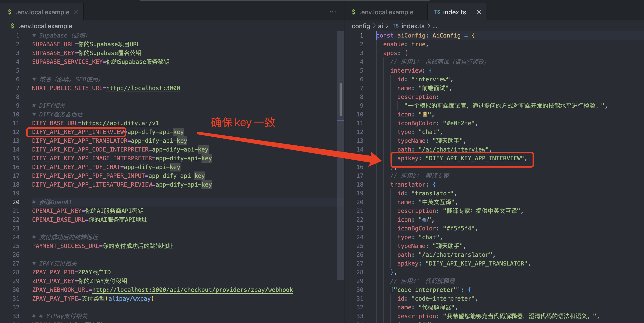Screen dimensions: 644x323
Task: Click OPENAI_BASE_URL variable name
Action: (x=59, y=219)
